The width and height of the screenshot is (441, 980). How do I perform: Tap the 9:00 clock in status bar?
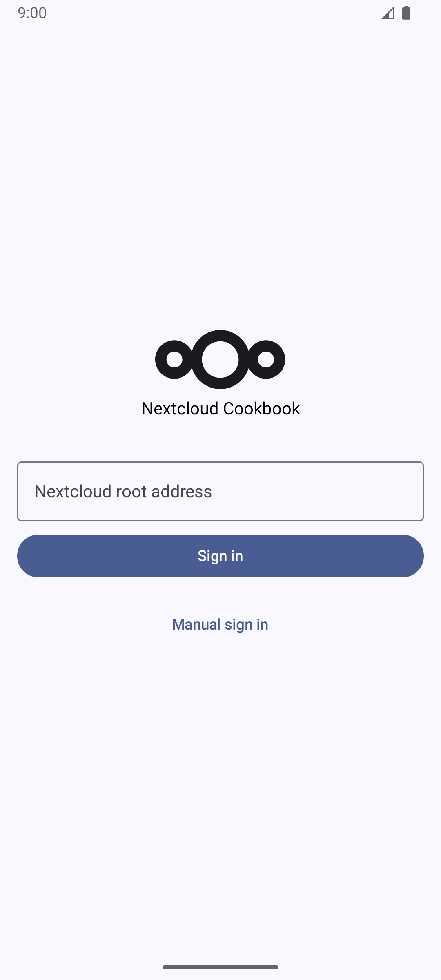click(x=32, y=13)
